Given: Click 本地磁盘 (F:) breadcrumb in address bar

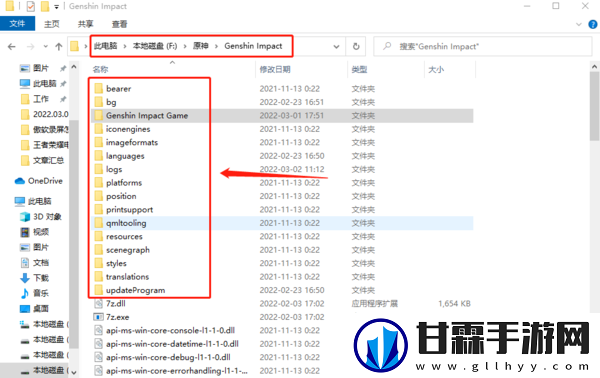Looking at the screenshot, I should pyautogui.click(x=155, y=46).
